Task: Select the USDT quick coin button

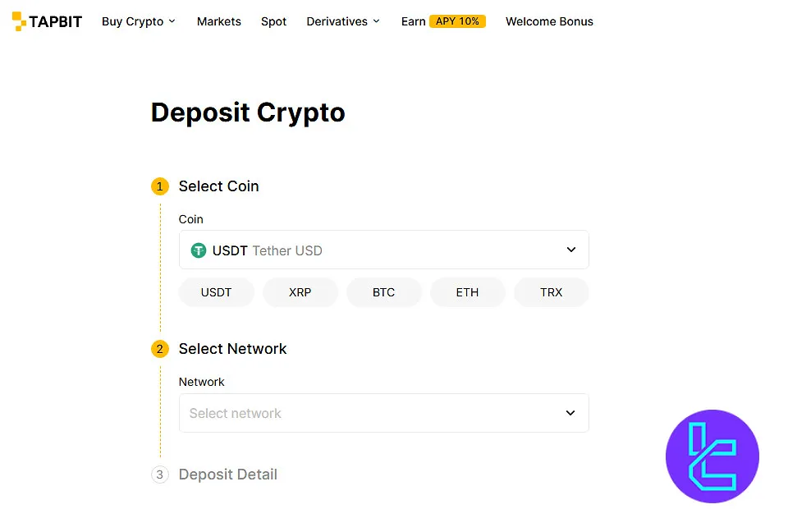Action: pos(217,292)
